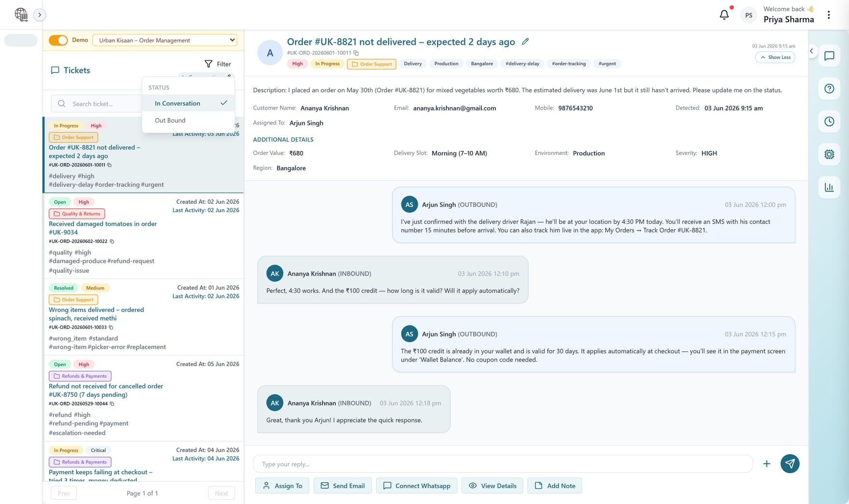Click the Tickets heading icon

(x=55, y=70)
